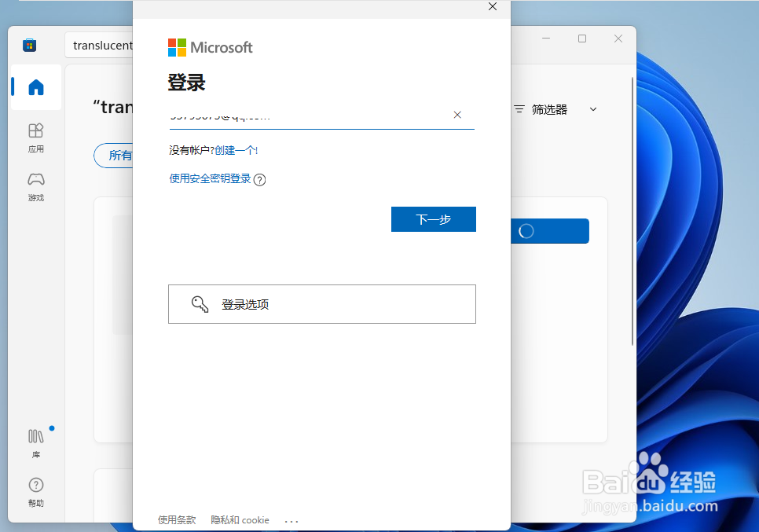Open 登录选项 sign-in options

322,304
